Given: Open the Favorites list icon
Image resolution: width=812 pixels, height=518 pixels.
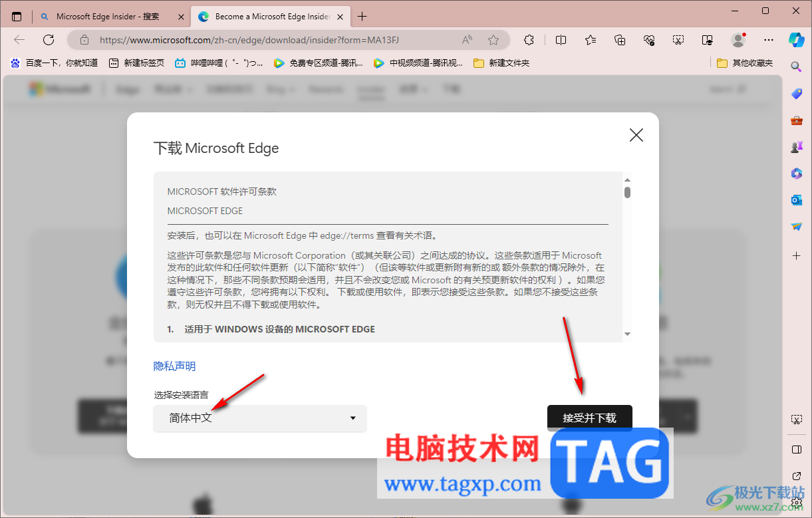Looking at the screenshot, I should pyautogui.click(x=591, y=40).
